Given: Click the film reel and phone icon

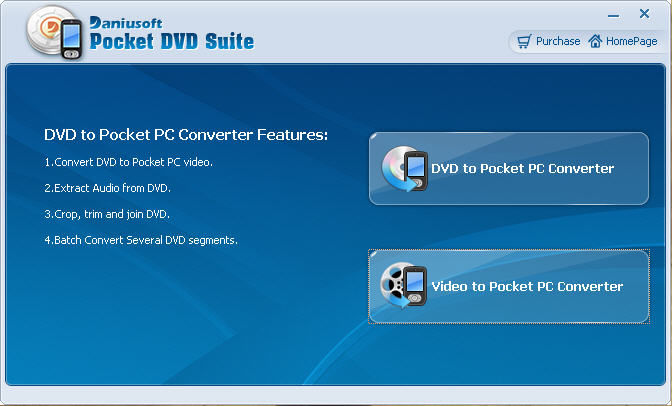Looking at the screenshot, I should pyautogui.click(x=403, y=286).
